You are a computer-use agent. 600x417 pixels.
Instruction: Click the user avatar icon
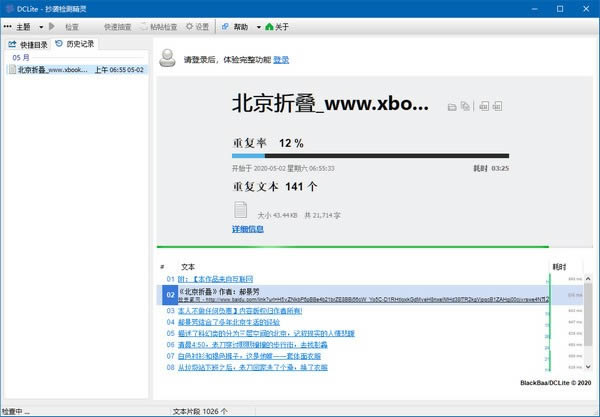169,59
